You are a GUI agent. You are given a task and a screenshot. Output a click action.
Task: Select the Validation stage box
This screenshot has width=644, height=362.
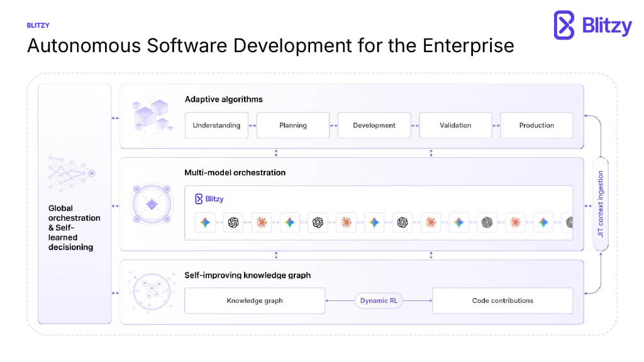tap(455, 125)
